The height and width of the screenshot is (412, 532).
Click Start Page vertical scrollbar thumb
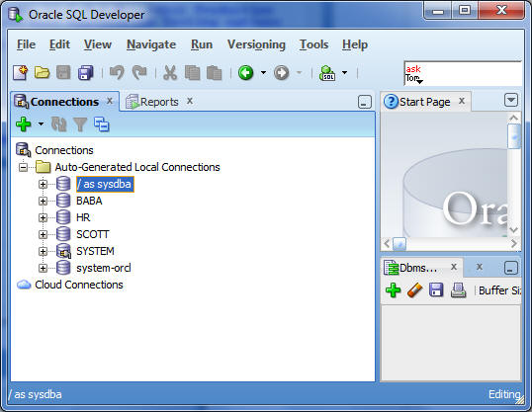(x=514, y=136)
